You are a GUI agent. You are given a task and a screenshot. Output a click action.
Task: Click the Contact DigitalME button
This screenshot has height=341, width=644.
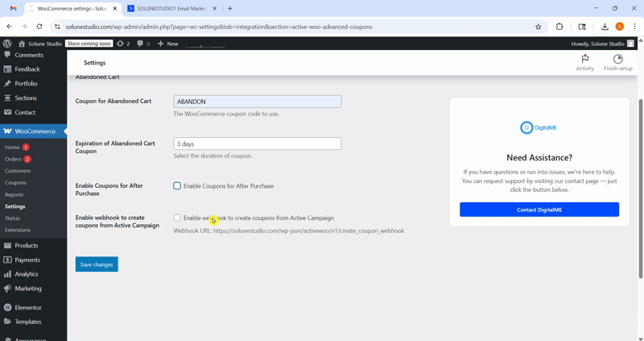[539, 210]
